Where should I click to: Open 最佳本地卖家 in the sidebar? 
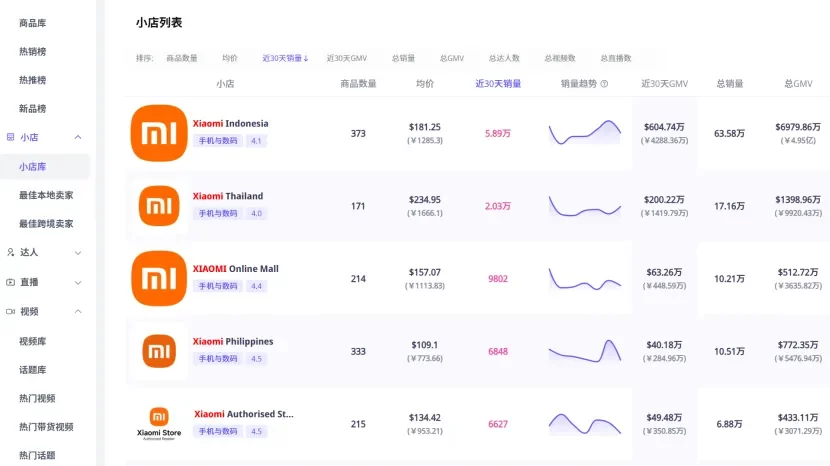coord(46,195)
